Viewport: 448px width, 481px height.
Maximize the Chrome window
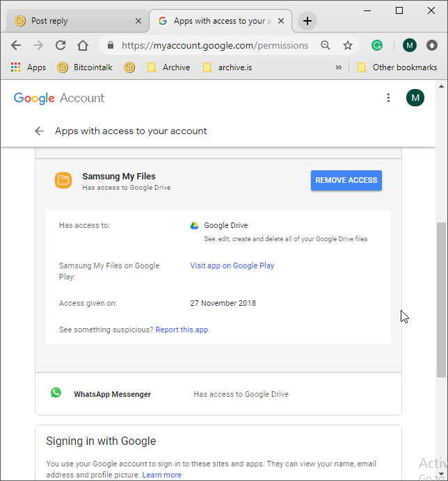[399, 10]
